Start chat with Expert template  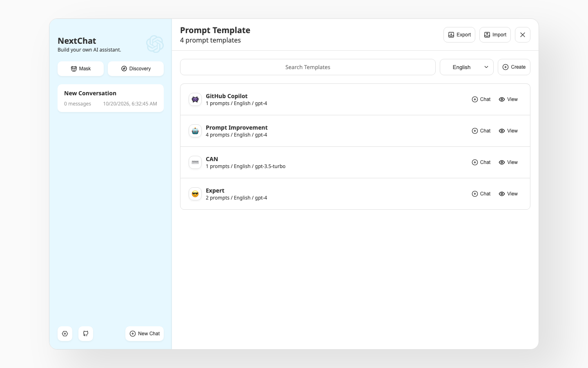click(x=481, y=194)
